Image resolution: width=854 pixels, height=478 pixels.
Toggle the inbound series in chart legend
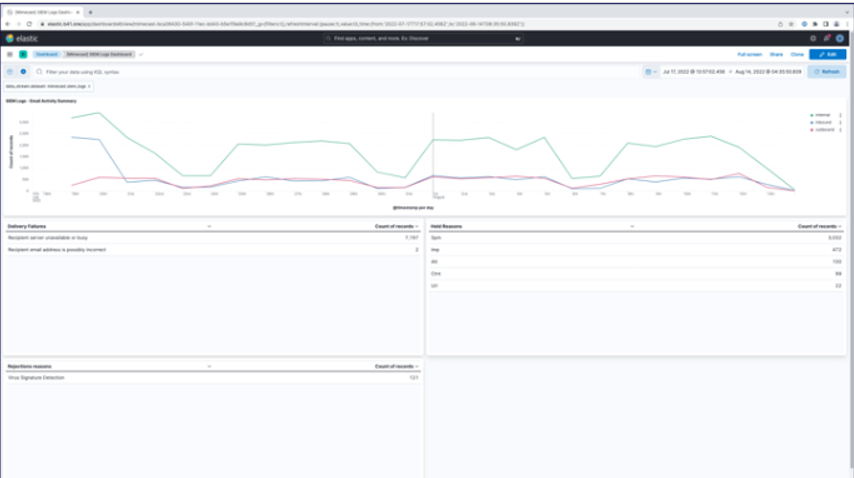pyautogui.click(x=822, y=122)
